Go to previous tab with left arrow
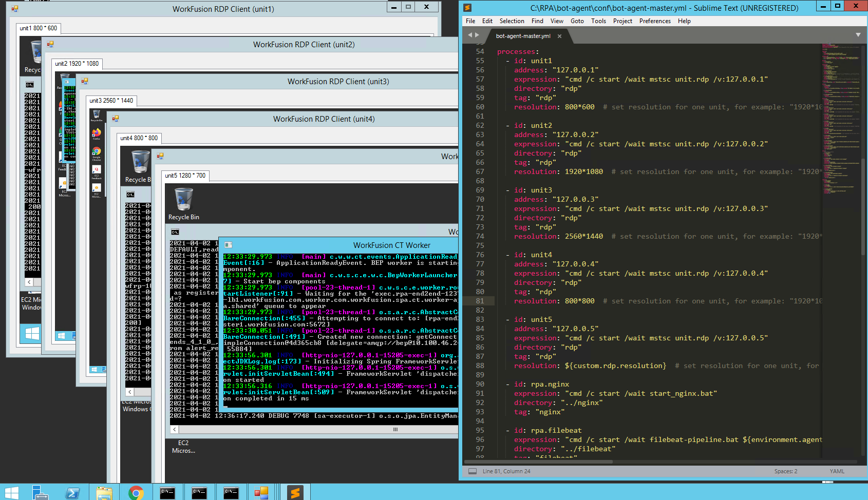The height and width of the screenshot is (500, 868). pyautogui.click(x=470, y=35)
